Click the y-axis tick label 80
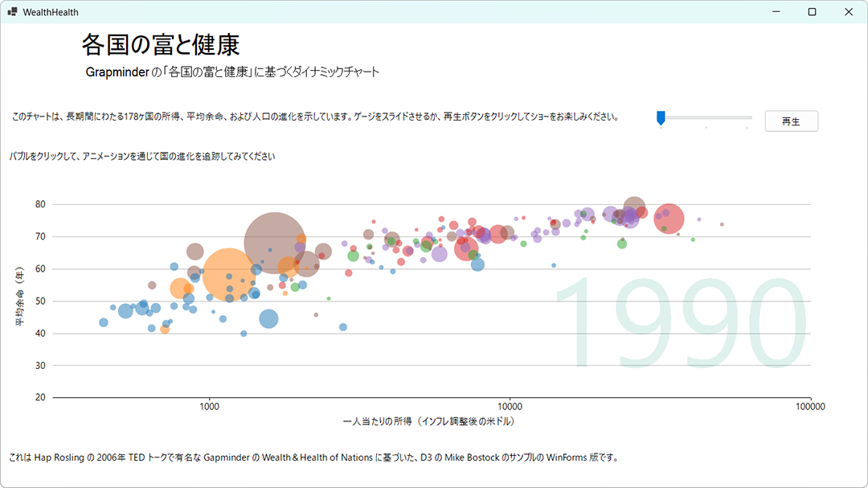The width and height of the screenshot is (868, 488). (40, 204)
